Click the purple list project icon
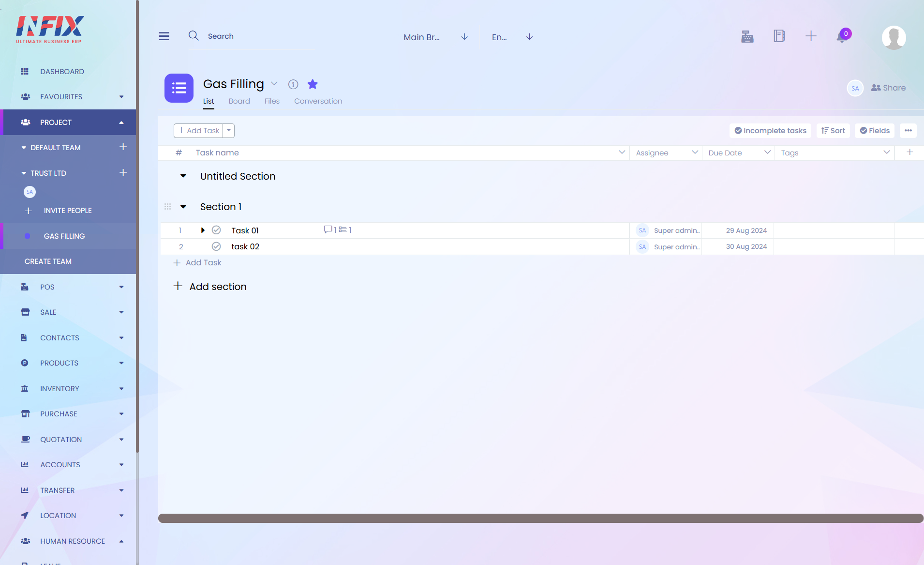Screen dimensions: 924x565 click(x=179, y=88)
